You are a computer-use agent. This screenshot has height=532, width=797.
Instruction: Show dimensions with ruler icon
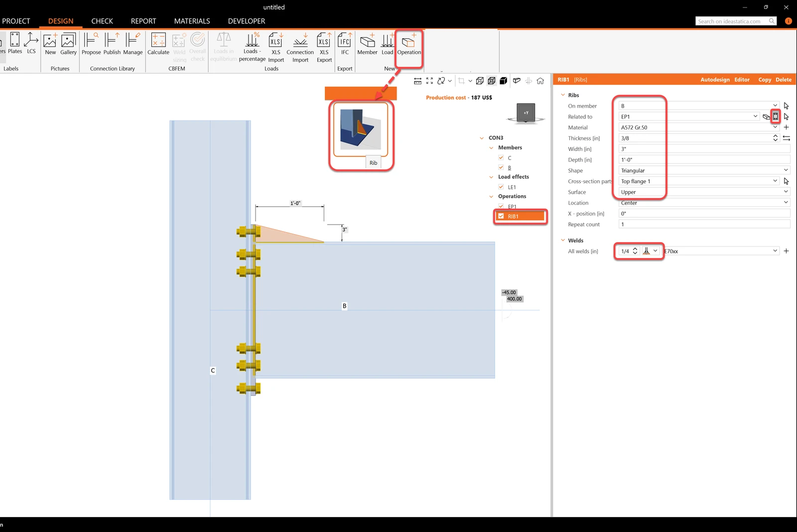(418, 81)
